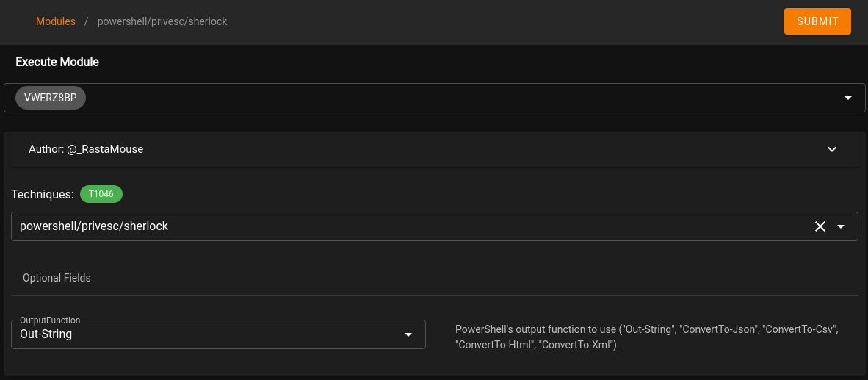Viewport: 868px width, 380px height.
Task: Expand the Author details chevron
Action: click(832, 149)
